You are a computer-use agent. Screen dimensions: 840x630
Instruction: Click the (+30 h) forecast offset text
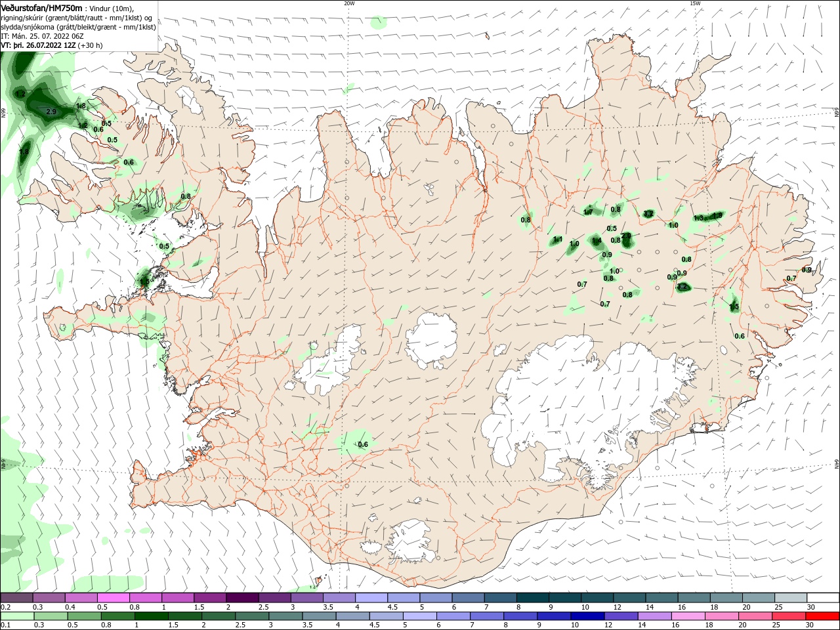click(90, 46)
